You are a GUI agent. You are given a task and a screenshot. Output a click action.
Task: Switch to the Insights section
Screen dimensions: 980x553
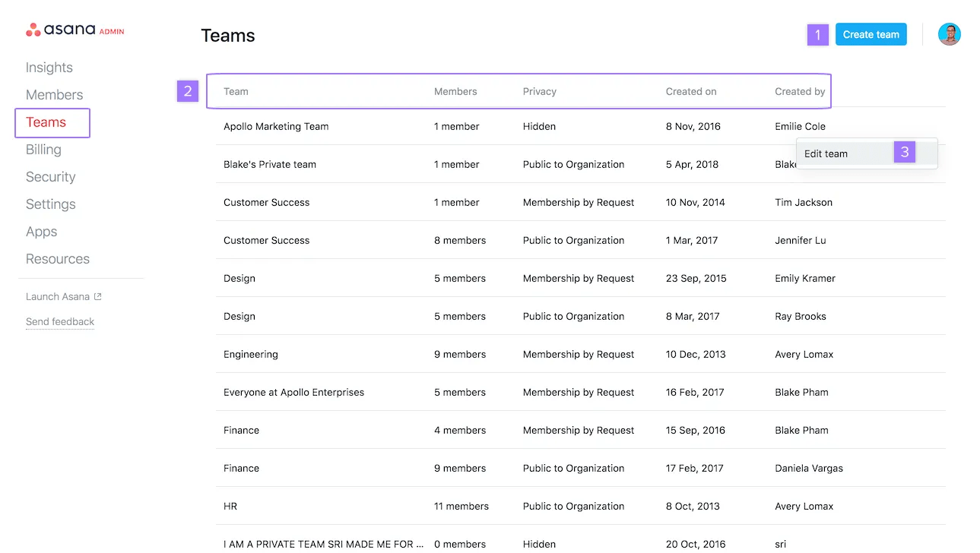49,67
